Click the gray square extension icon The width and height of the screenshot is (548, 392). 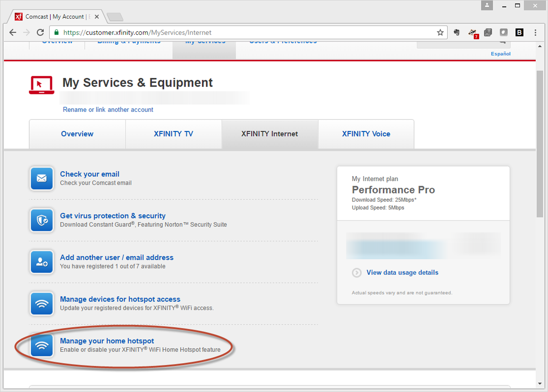click(504, 32)
